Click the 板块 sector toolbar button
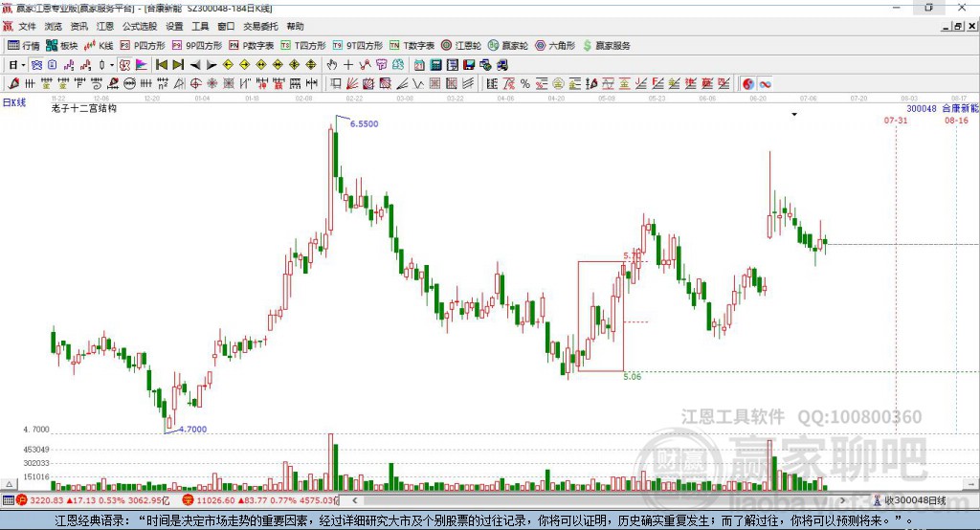Image resolution: width=980 pixels, height=530 pixels. pos(62,46)
